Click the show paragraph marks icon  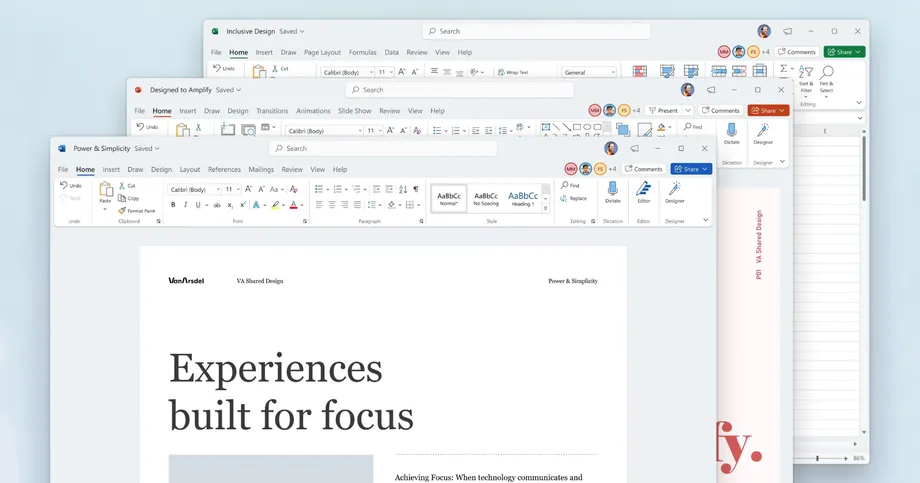point(415,189)
